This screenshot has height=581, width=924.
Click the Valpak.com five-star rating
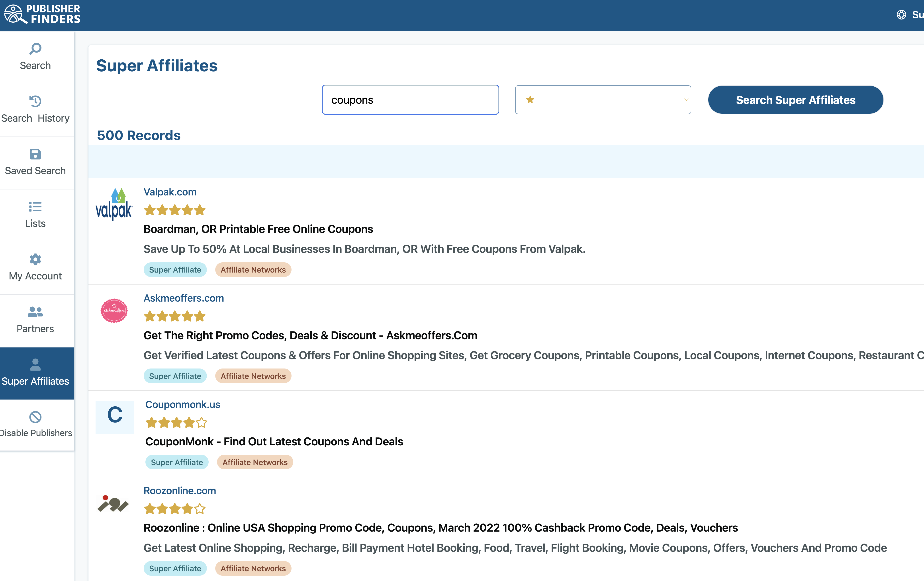[175, 210]
